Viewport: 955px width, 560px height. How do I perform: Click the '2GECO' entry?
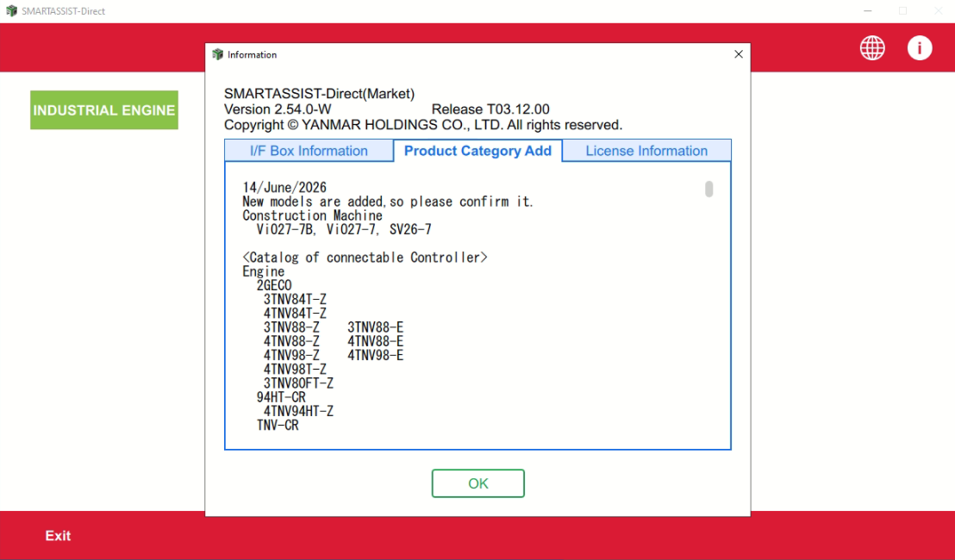coord(274,285)
